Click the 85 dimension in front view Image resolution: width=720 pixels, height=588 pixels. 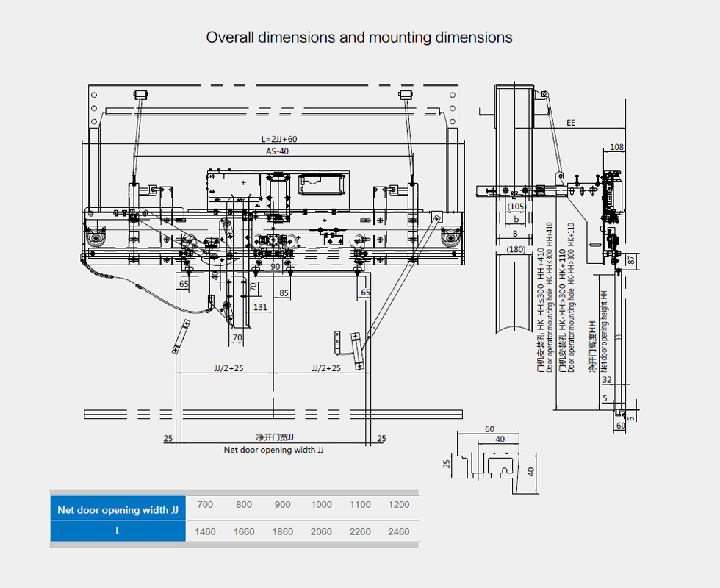click(285, 293)
